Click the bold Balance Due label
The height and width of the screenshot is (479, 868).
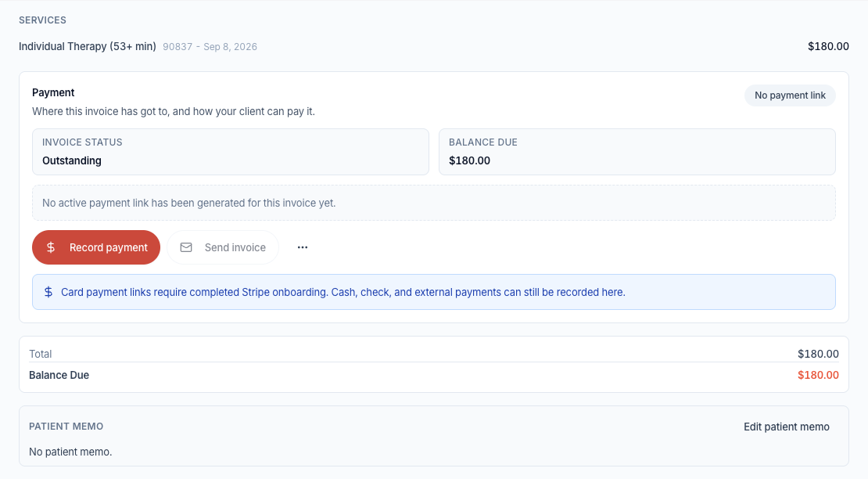pyautogui.click(x=59, y=375)
